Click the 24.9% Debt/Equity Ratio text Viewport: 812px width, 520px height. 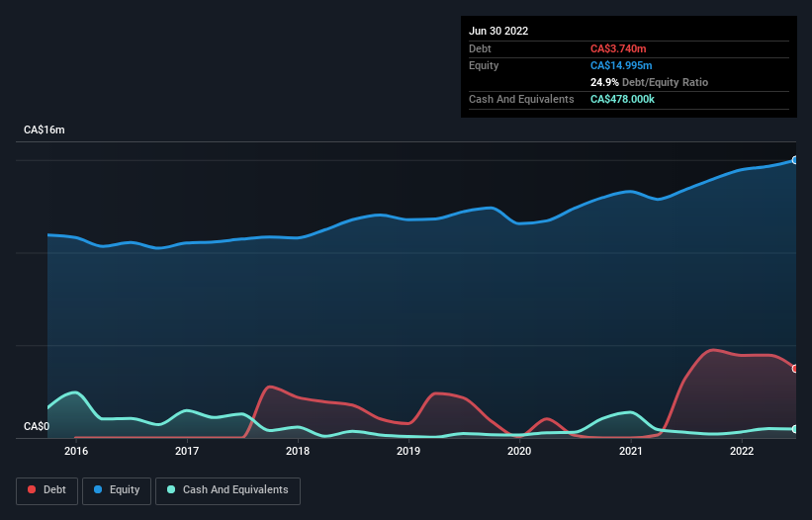(649, 82)
